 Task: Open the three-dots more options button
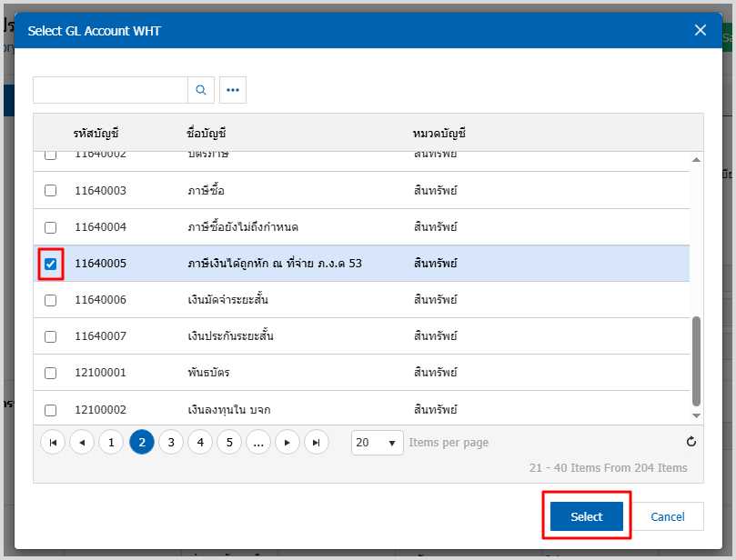click(233, 90)
